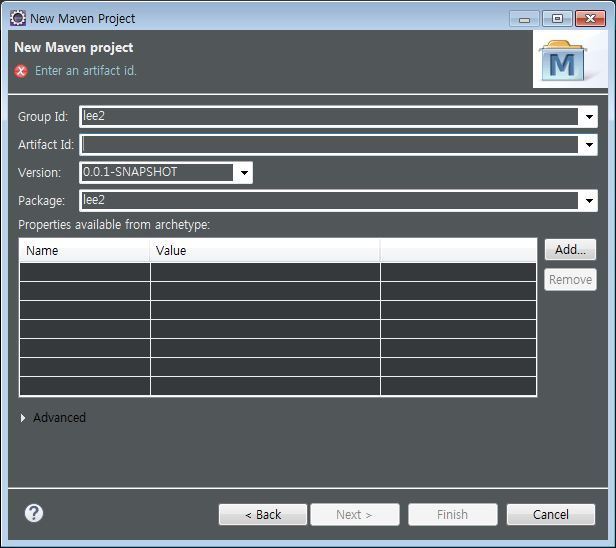This screenshot has height=548, width=616.
Task: Click the red error icon beside message
Action: point(21,71)
